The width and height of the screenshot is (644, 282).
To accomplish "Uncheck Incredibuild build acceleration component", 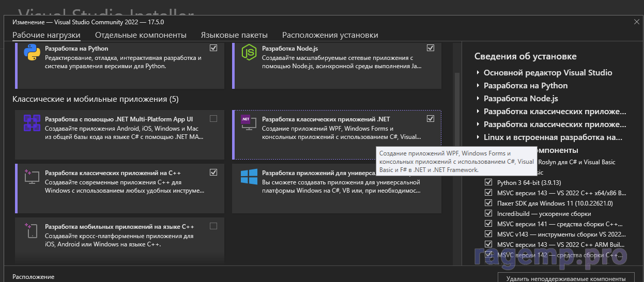I will point(488,214).
